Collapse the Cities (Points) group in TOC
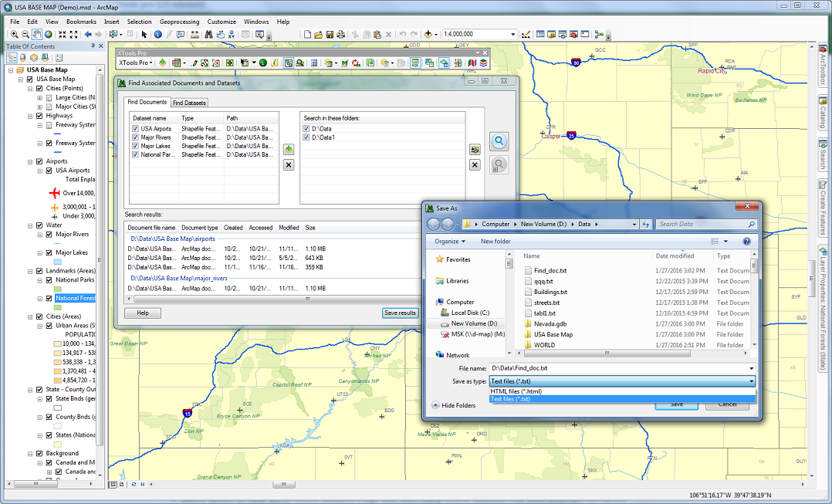The width and height of the screenshot is (832, 504). point(30,89)
